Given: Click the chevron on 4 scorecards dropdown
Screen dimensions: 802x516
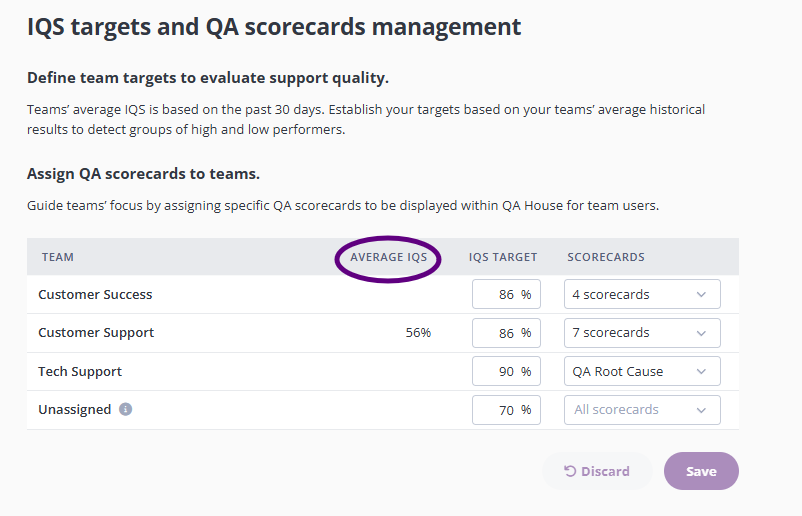Looking at the screenshot, I should pyautogui.click(x=701, y=295).
